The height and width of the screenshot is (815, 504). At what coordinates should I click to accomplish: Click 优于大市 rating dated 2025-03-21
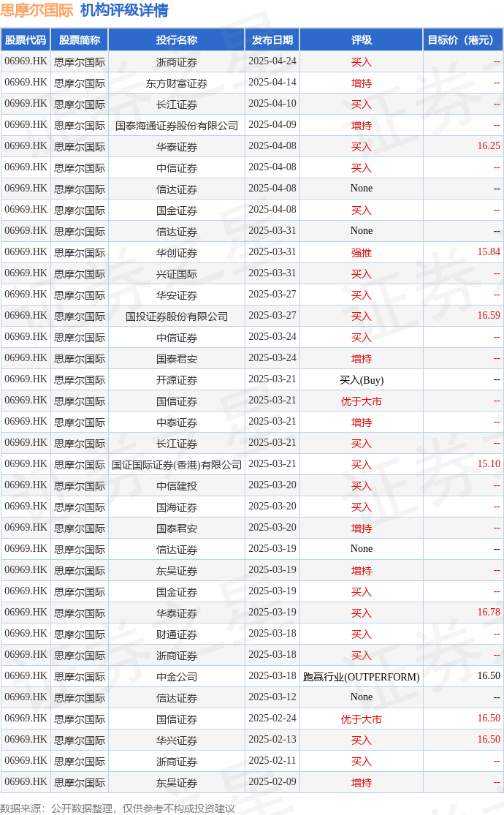(361, 401)
